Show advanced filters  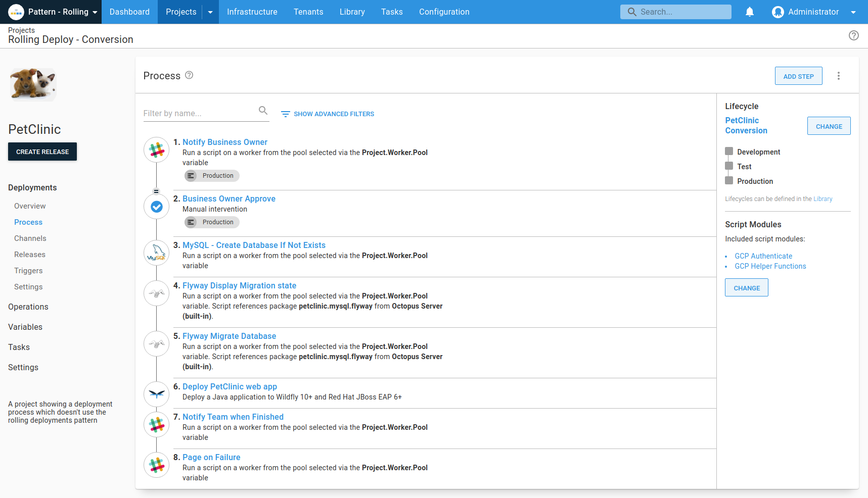pyautogui.click(x=328, y=114)
